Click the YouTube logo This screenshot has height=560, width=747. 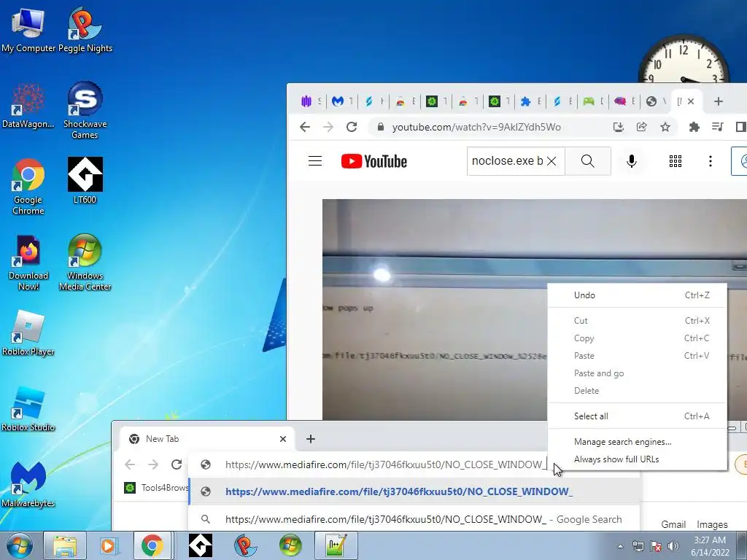[374, 161]
